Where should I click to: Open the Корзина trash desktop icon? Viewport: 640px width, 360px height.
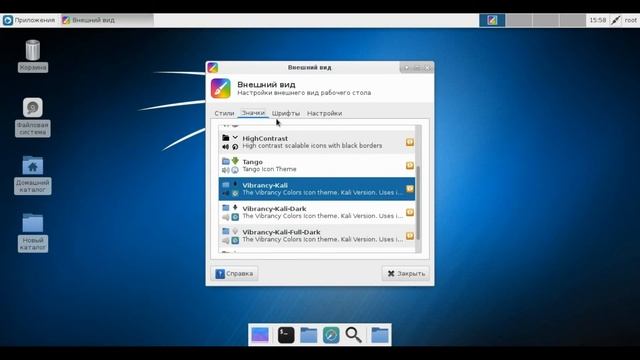33,56
